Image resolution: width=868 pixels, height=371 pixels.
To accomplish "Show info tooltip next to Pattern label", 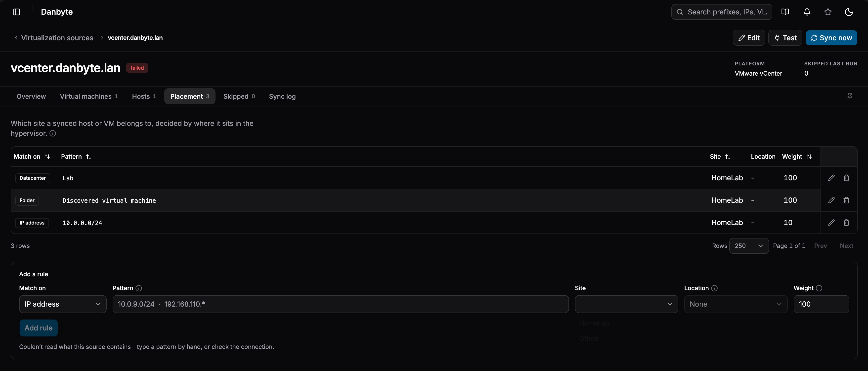I will (x=138, y=288).
